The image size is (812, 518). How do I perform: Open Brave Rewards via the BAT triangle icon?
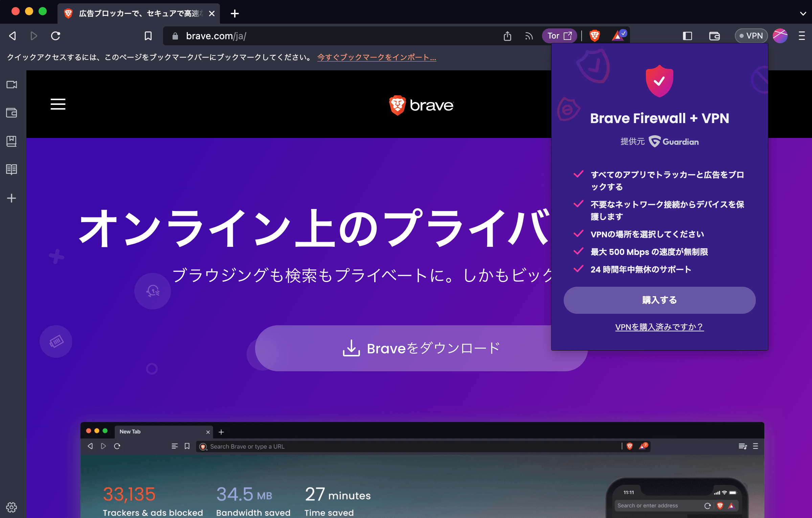pos(618,36)
